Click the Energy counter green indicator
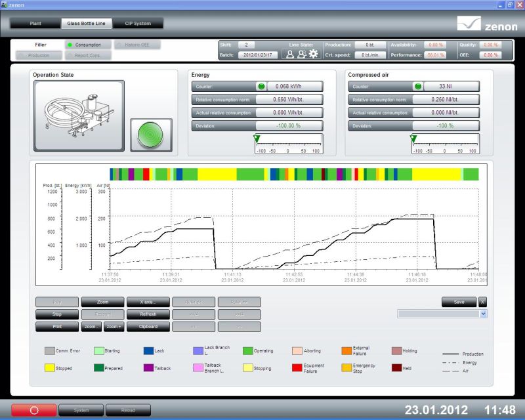Screen dimensions: 525x420 [x=261, y=86]
